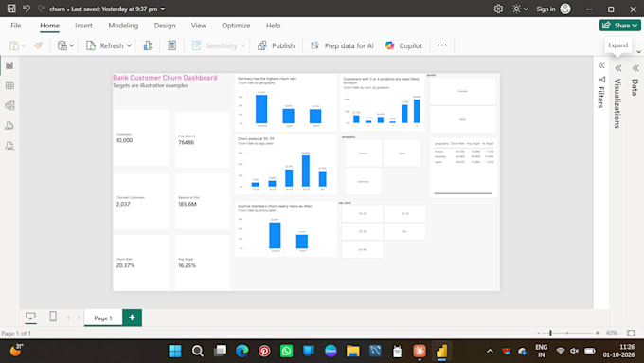Click the ribbon collapse chevron
Viewport: 644px width, 363px height.
point(638,52)
